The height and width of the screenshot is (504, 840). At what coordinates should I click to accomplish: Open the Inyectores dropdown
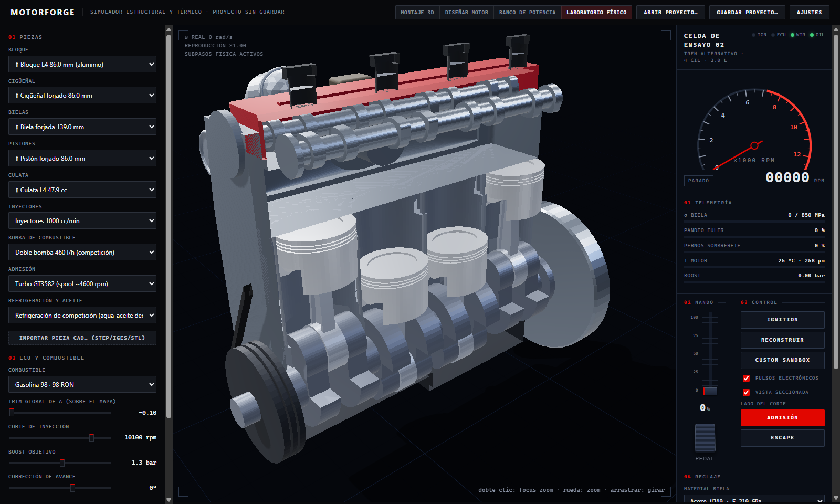pos(82,220)
